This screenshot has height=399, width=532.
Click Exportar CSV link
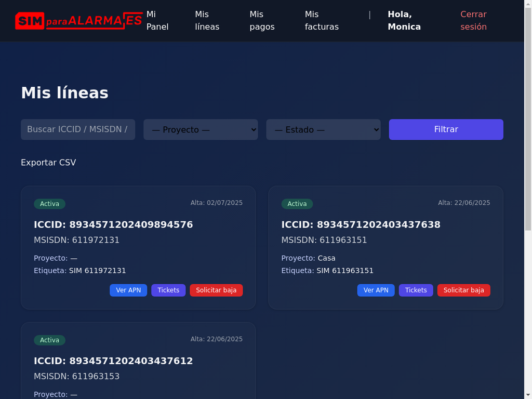point(48,163)
